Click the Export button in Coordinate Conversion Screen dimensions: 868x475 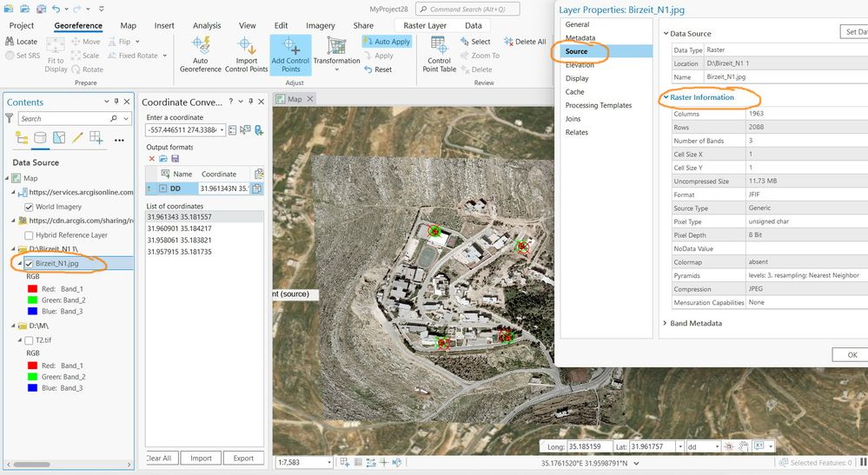(243, 458)
